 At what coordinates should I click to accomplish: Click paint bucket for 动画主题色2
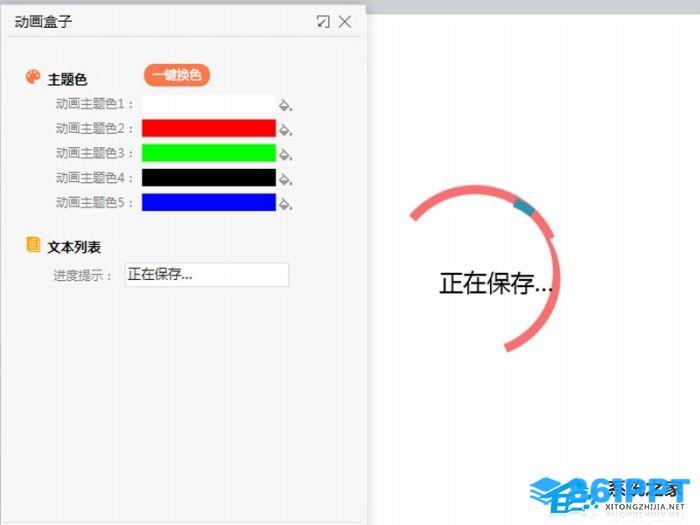pos(285,130)
